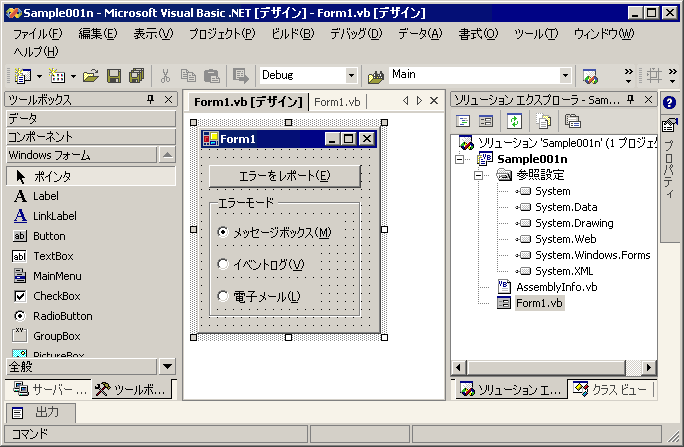
Task: Select the ポインタ tool in toolbox
Action: point(91,176)
